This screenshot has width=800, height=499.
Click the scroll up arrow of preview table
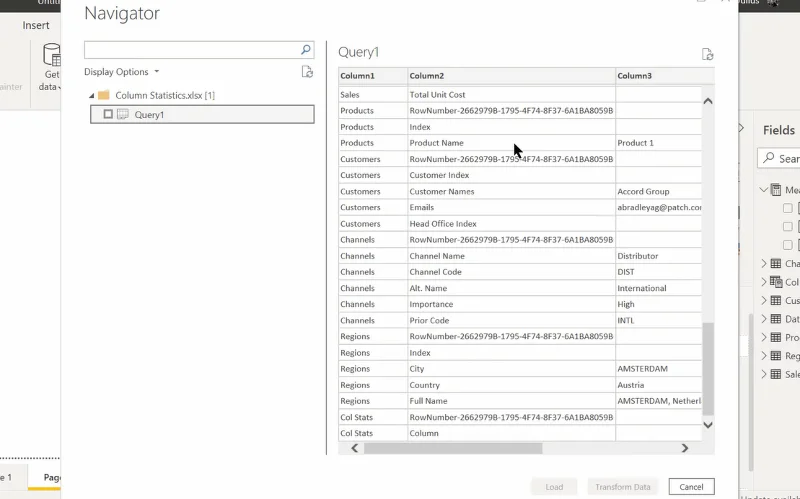pyautogui.click(x=708, y=101)
